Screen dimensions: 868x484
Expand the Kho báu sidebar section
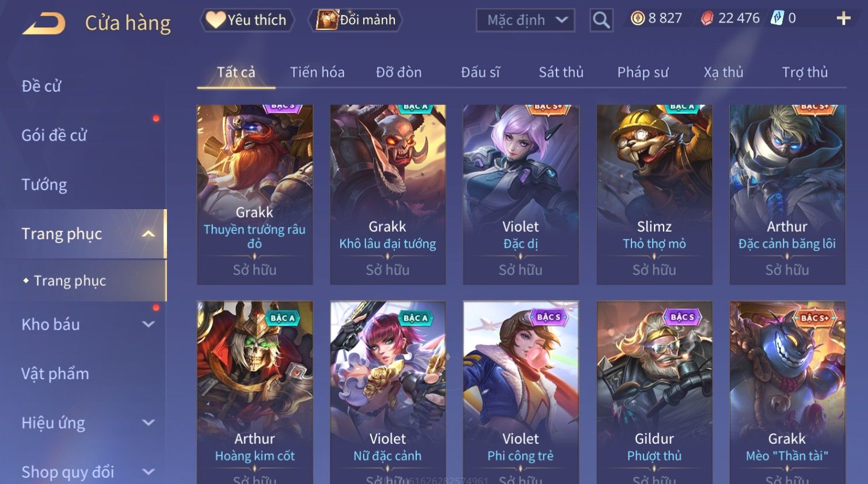tap(148, 324)
